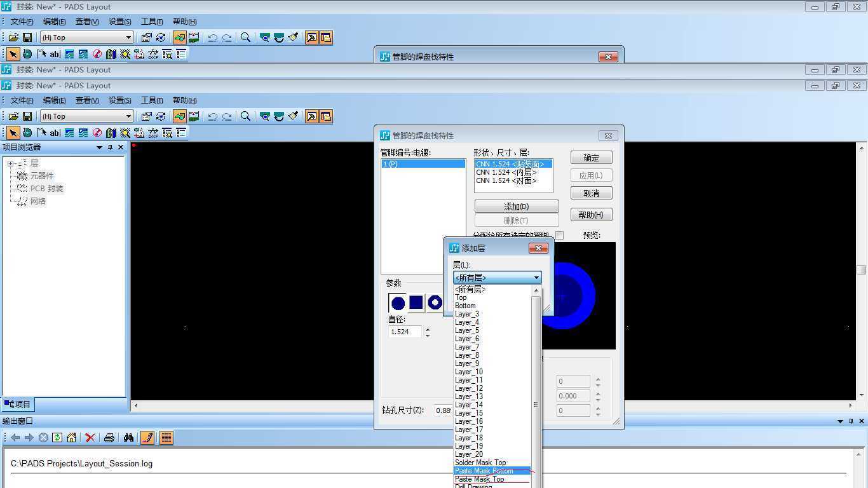Click the Refresh icon in the output window toolbar
The image size is (868, 488).
tap(57, 437)
